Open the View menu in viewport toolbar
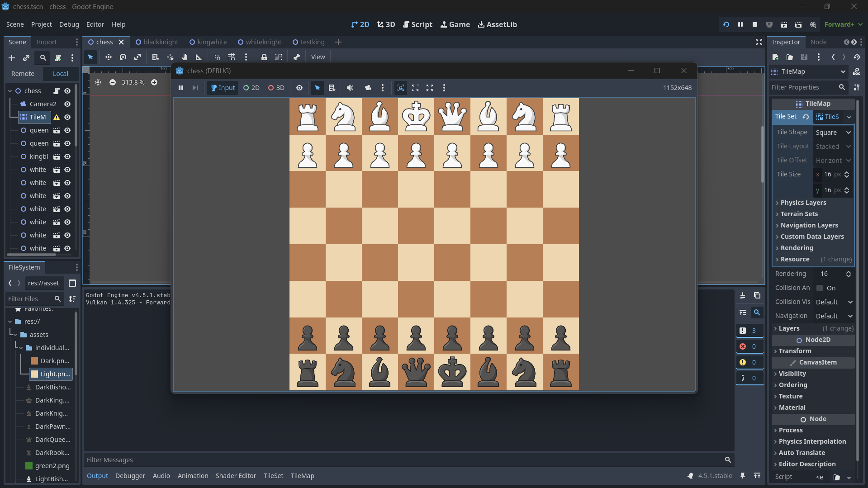This screenshot has width=868, height=488. (x=318, y=57)
